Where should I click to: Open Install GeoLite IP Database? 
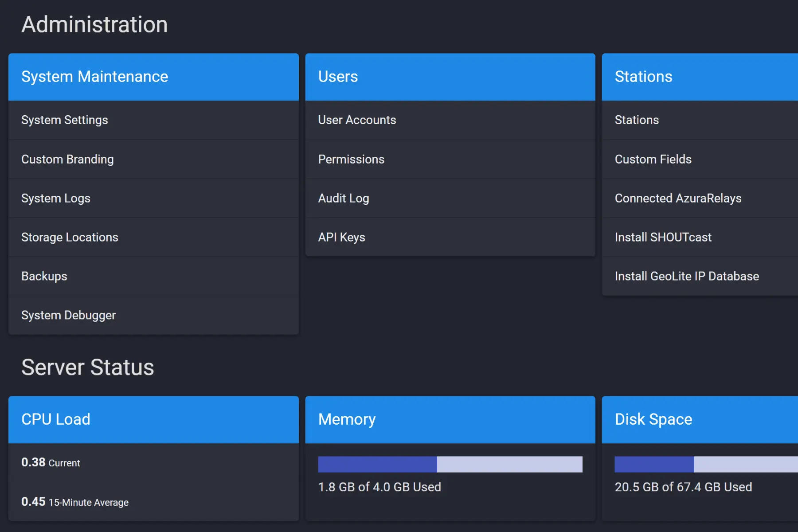687,276
